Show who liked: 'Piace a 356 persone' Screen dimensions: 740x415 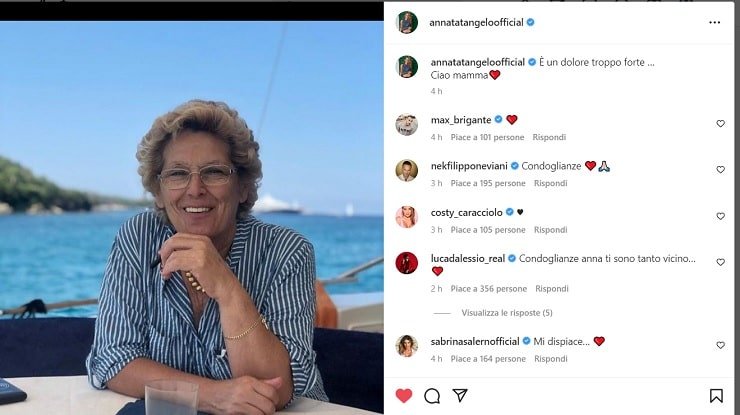click(x=487, y=289)
